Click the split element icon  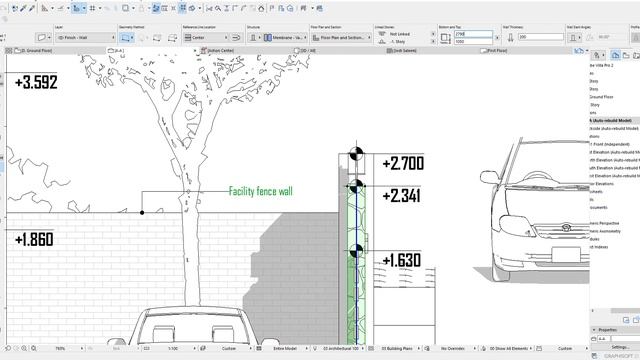click(209, 8)
